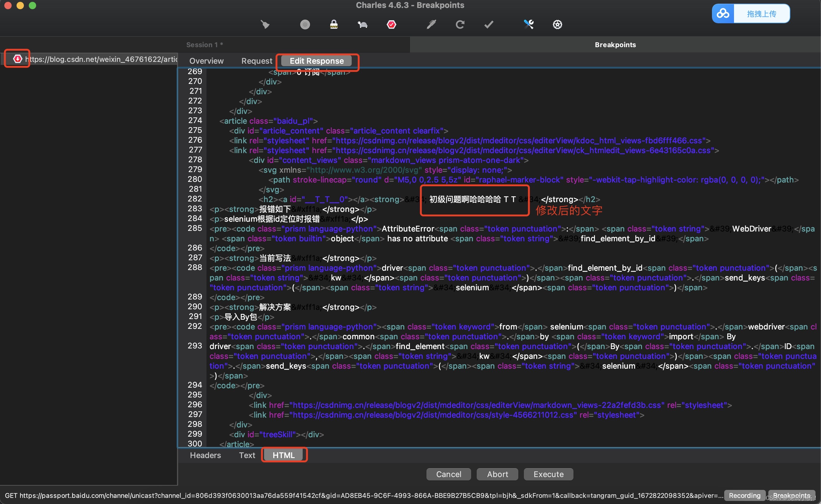Click the Validate checkmark icon

tap(489, 24)
